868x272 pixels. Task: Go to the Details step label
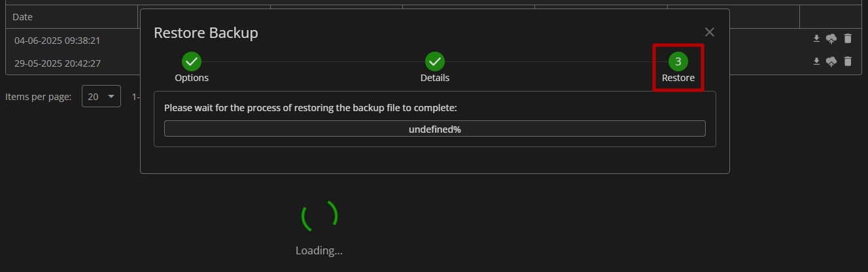(435, 78)
